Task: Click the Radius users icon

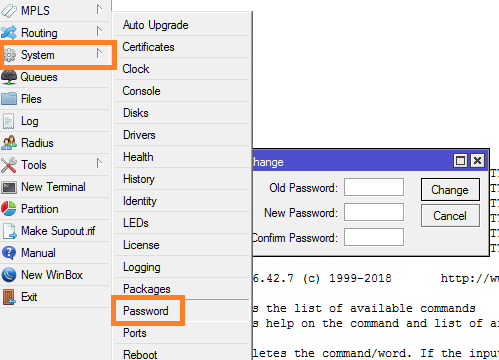Action: click(9, 143)
